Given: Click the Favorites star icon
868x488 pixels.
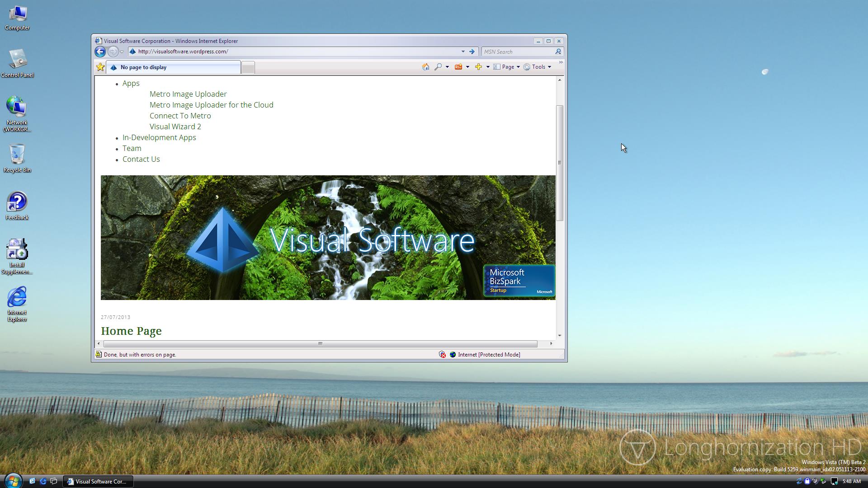Looking at the screenshot, I should pyautogui.click(x=100, y=67).
